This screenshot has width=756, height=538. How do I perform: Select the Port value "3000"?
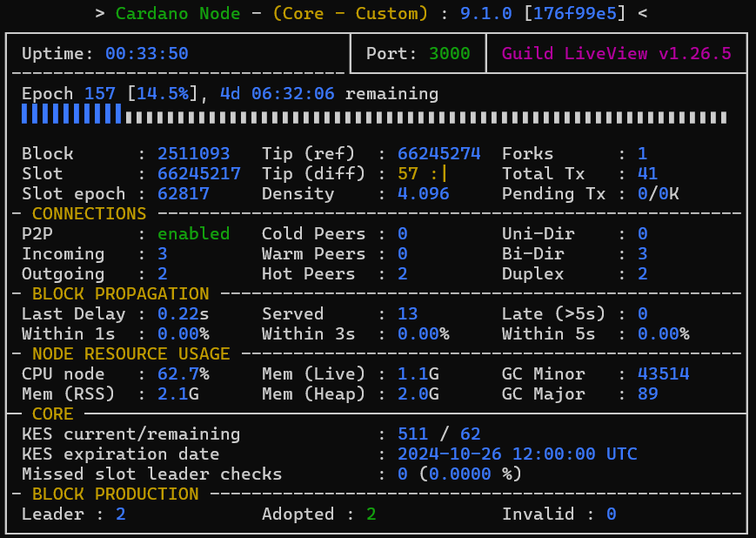tap(450, 54)
